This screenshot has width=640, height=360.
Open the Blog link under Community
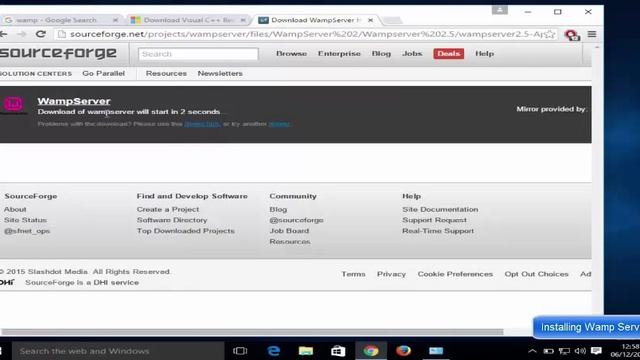pos(278,209)
